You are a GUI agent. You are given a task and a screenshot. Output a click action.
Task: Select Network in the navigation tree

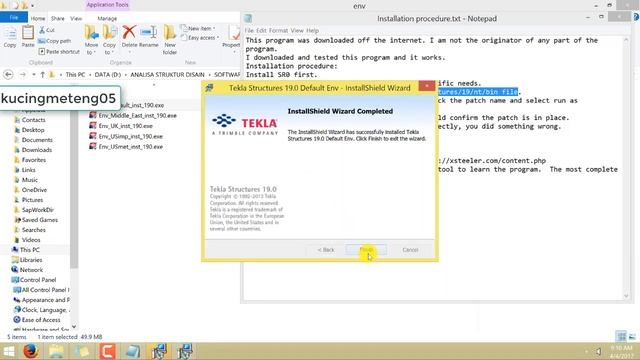(31, 270)
